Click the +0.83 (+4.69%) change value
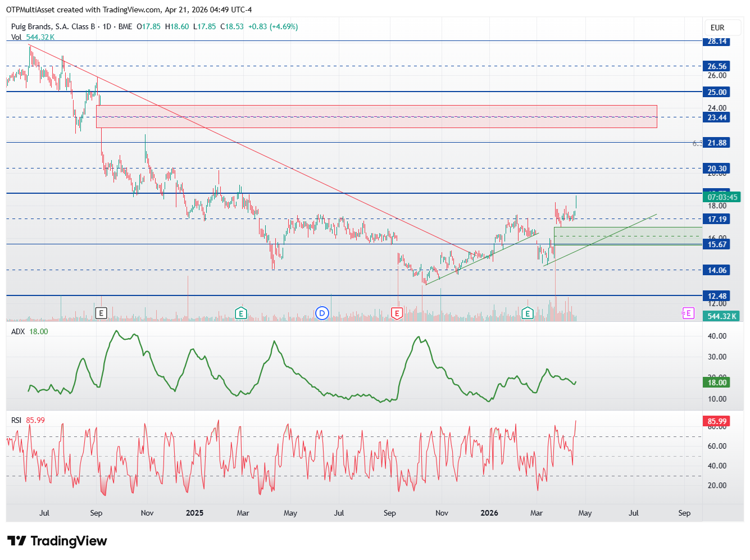750x560 pixels. coord(273,26)
